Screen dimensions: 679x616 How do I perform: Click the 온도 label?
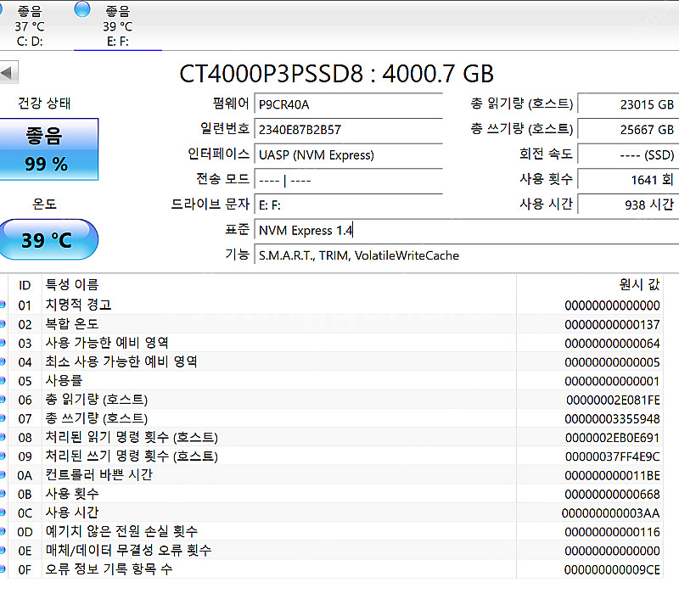pos(45,204)
